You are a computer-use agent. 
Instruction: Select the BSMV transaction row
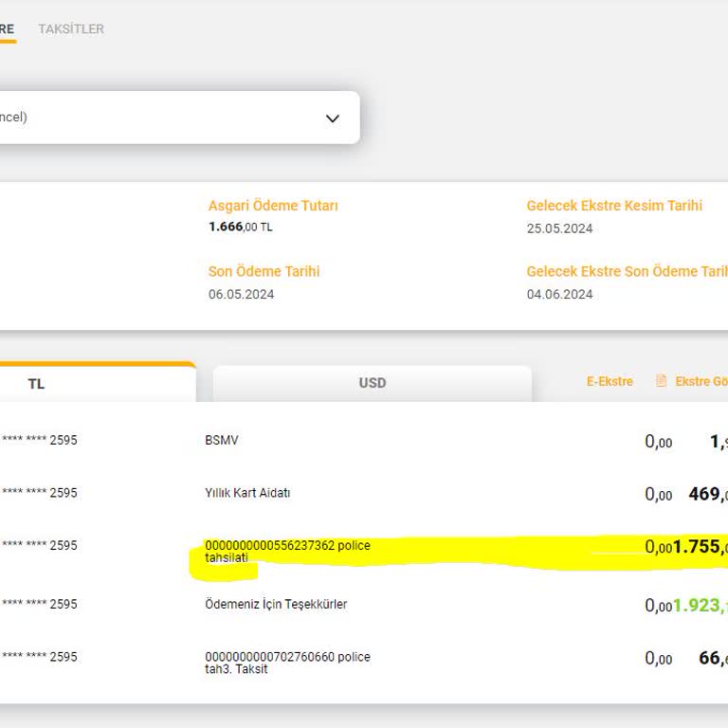pos(222,441)
